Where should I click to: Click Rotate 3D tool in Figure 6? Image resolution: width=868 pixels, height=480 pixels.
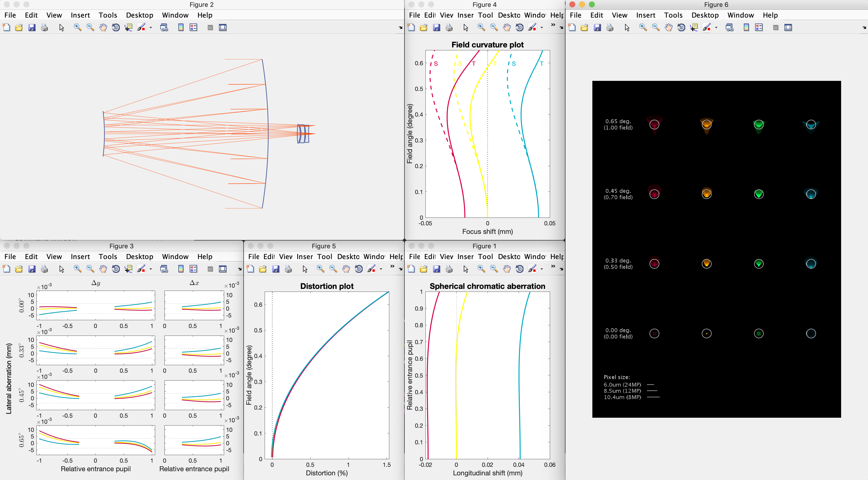(x=681, y=28)
